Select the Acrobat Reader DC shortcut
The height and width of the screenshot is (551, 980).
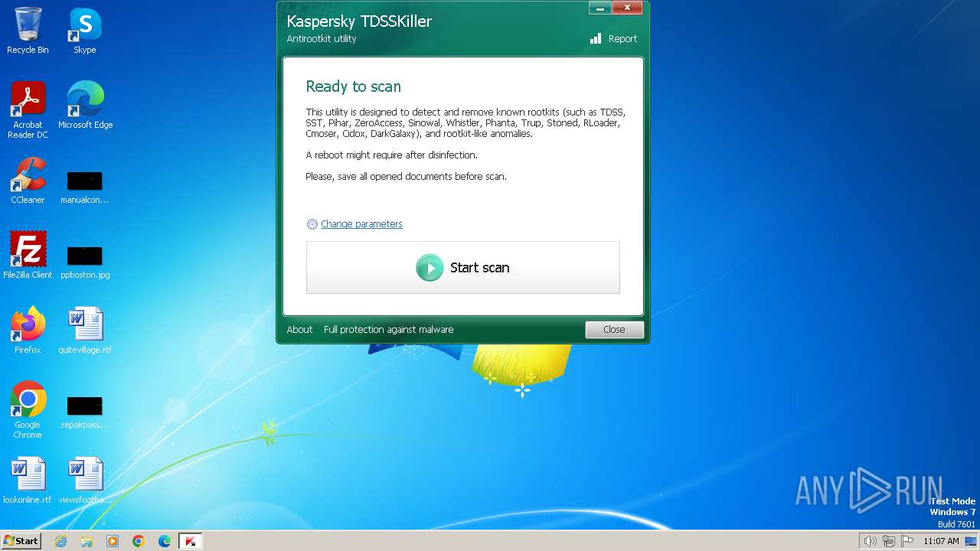28,109
